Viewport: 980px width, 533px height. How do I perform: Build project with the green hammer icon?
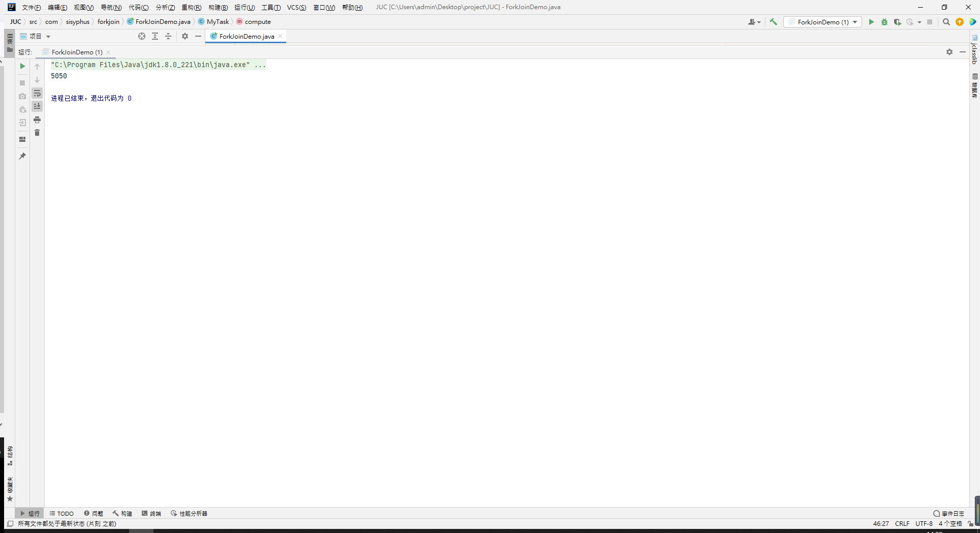pyautogui.click(x=774, y=22)
